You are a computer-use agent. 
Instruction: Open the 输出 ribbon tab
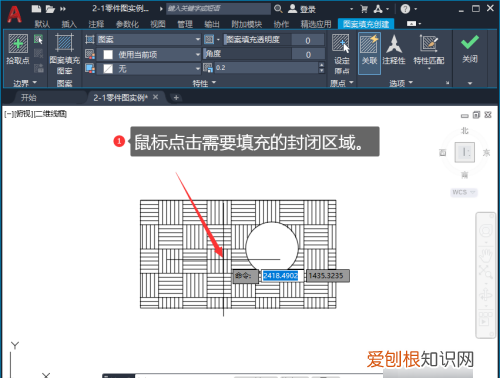click(x=212, y=24)
